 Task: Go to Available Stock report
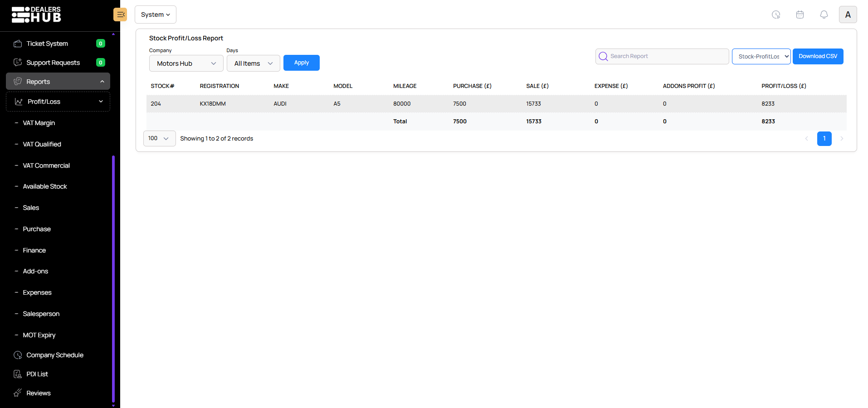(45, 186)
